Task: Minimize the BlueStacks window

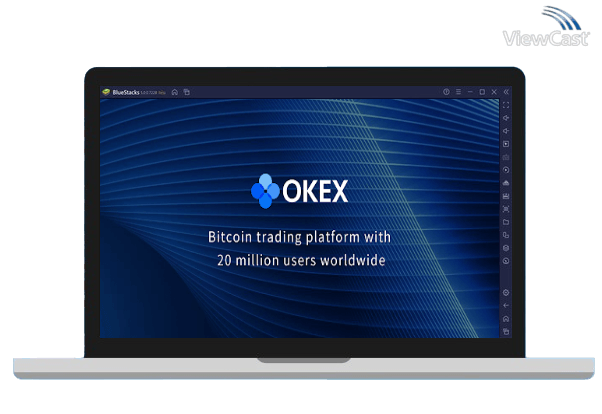Action: click(x=470, y=92)
